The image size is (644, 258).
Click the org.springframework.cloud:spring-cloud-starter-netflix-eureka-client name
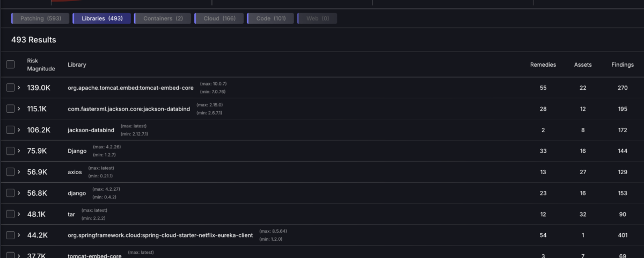pos(160,235)
